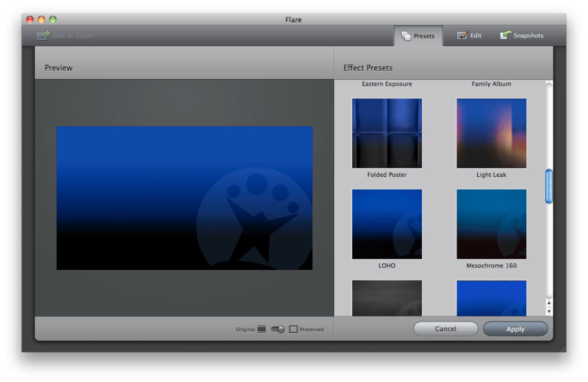Choose the LOHO preset thumbnail
This screenshot has width=588, height=382.
pyautogui.click(x=387, y=224)
